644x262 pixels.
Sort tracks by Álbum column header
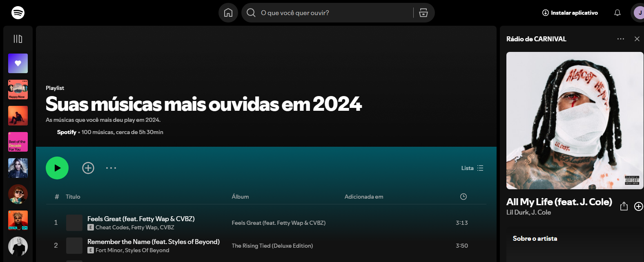pyautogui.click(x=240, y=197)
